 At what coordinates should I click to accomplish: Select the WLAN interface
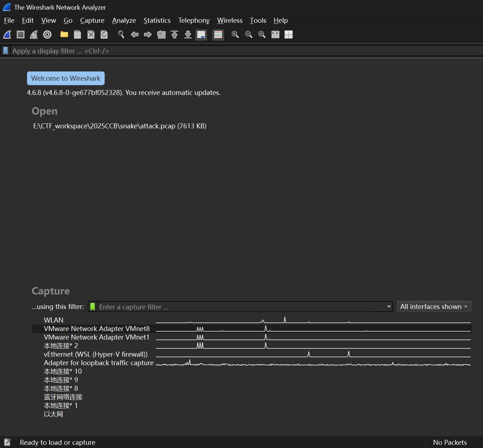252,320
